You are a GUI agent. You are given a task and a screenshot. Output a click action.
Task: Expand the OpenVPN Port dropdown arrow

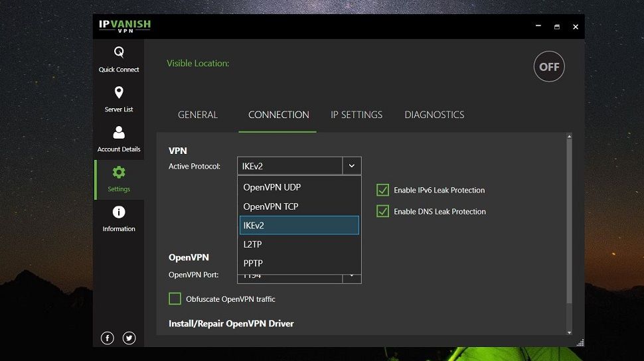tap(352, 278)
